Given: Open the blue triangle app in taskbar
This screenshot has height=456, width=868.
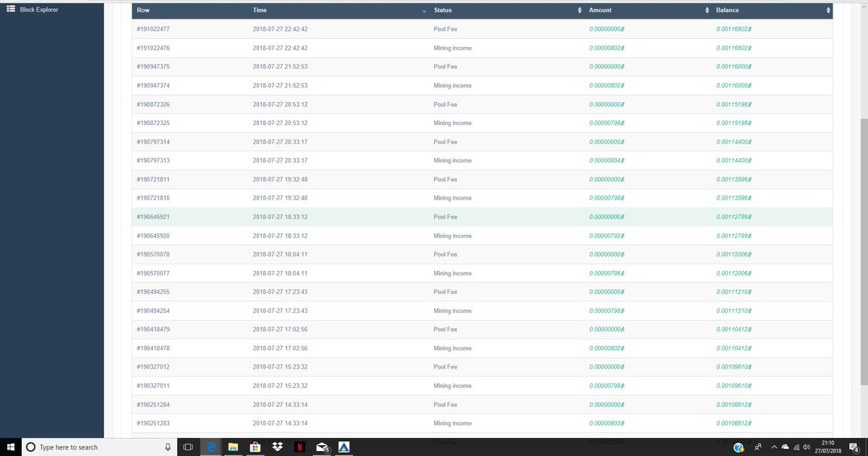Looking at the screenshot, I should click(344, 447).
